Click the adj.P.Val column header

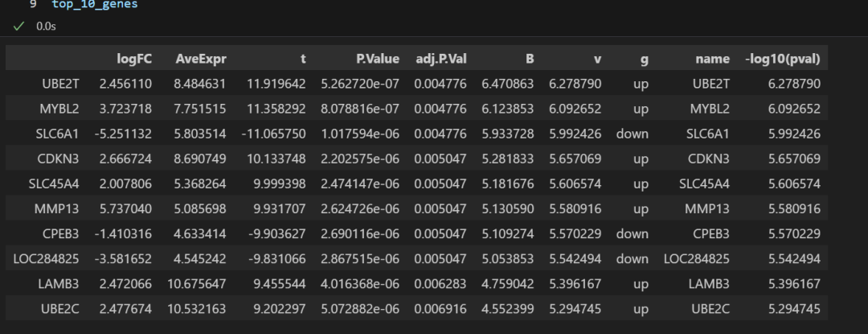pyautogui.click(x=441, y=59)
